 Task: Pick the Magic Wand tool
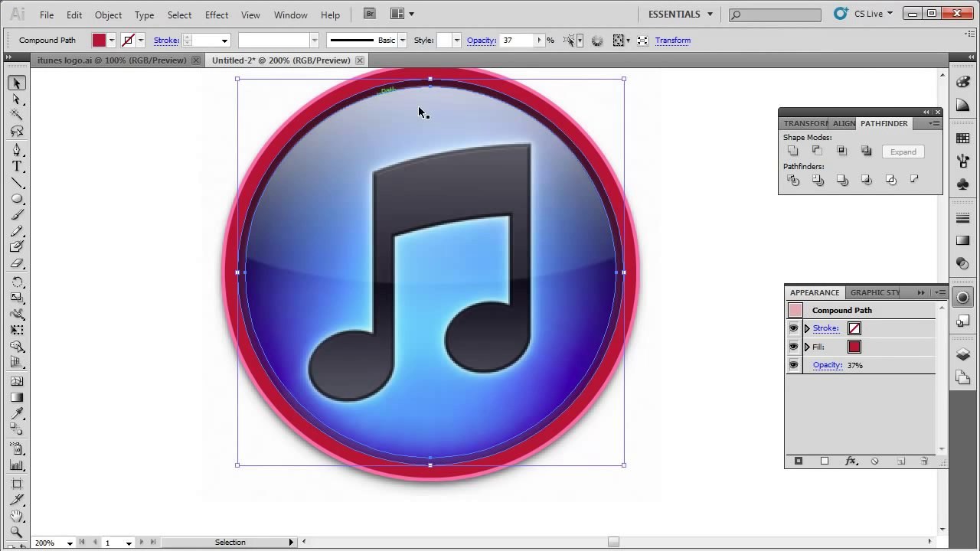pyautogui.click(x=17, y=115)
